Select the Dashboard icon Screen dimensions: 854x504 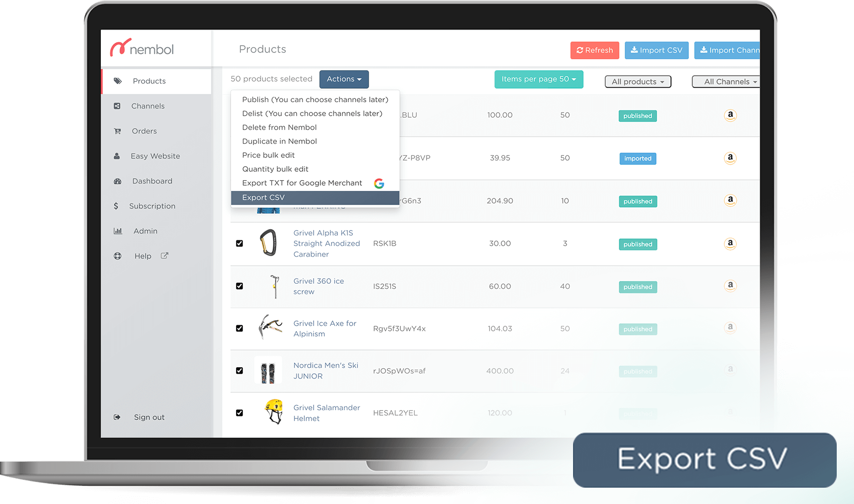[x=118, y=181]
